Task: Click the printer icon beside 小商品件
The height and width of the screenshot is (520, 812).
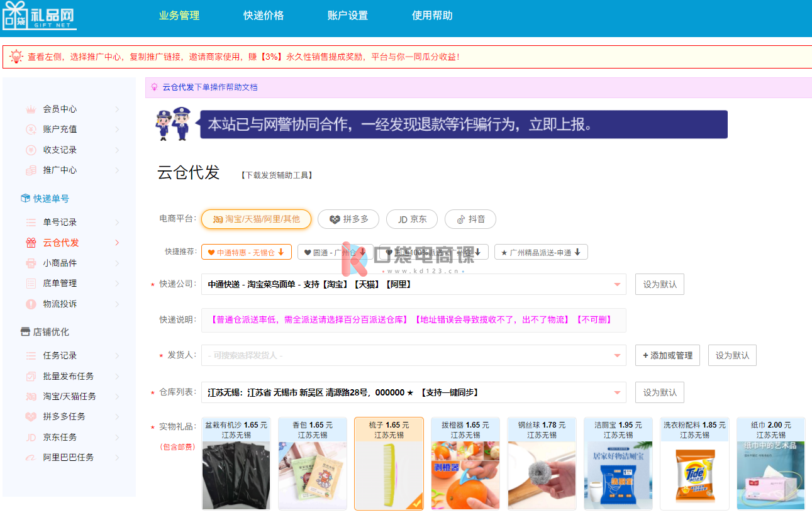Action: pyautogui.click(x=31, y=263)
